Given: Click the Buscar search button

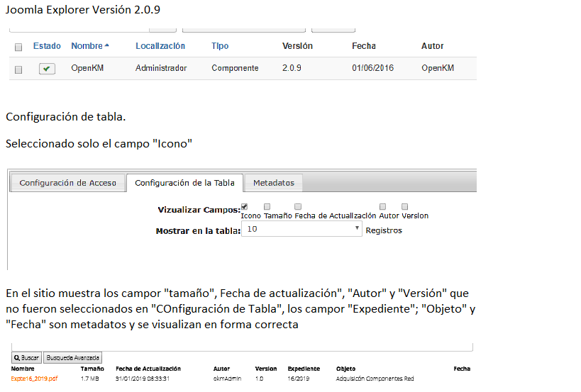Looking at the screenshot, I should [x=27, y=358].
